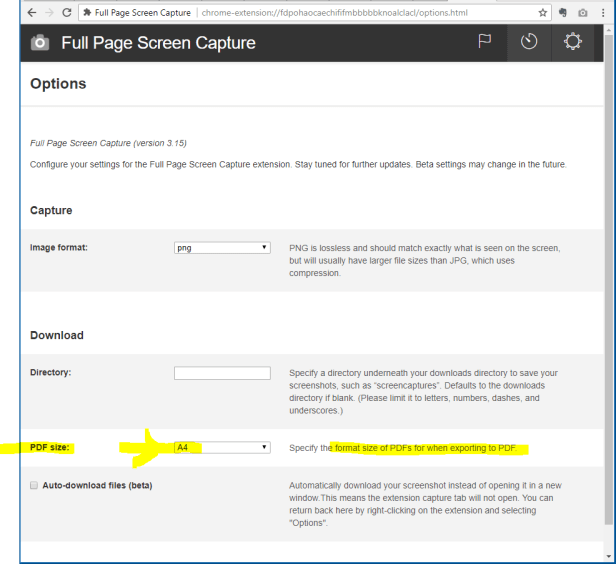Click the flag icon in the header
This screenshot has height=564, width=616.
(x=486, y=42)
